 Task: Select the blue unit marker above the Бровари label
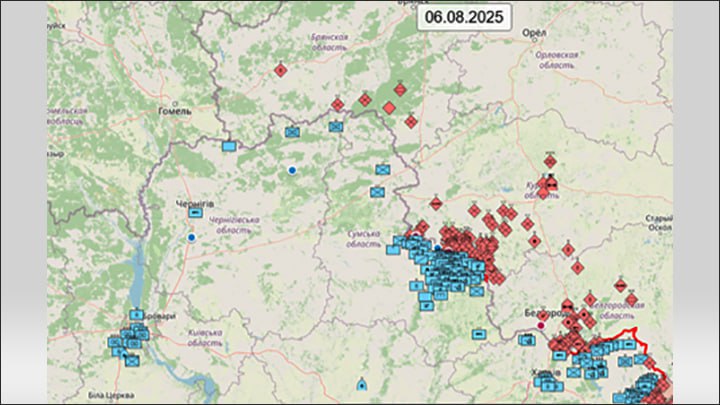[x=136, y=315]
